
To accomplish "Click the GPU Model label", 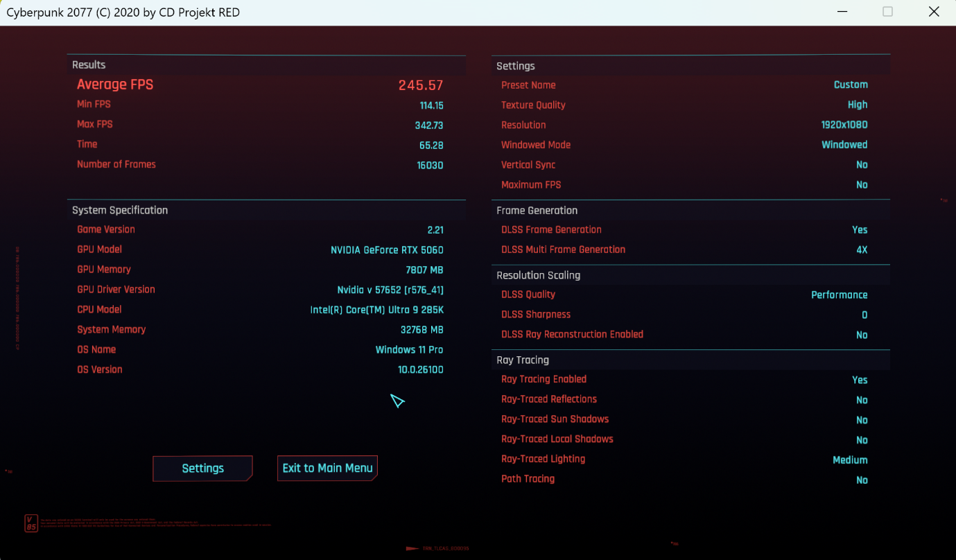I will click(99, 250).
